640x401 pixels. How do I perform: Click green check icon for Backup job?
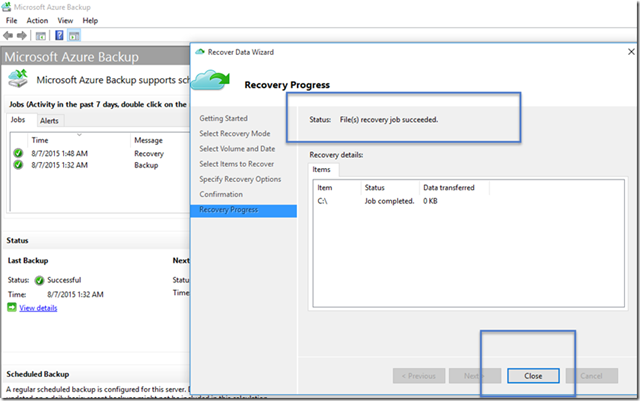click(x=18, y=165)
